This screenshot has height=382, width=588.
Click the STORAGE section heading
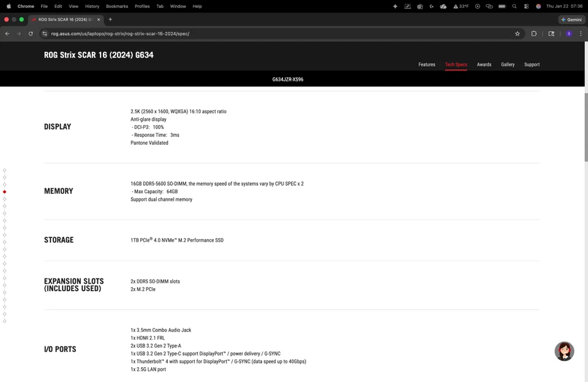[x=59, y=240]
